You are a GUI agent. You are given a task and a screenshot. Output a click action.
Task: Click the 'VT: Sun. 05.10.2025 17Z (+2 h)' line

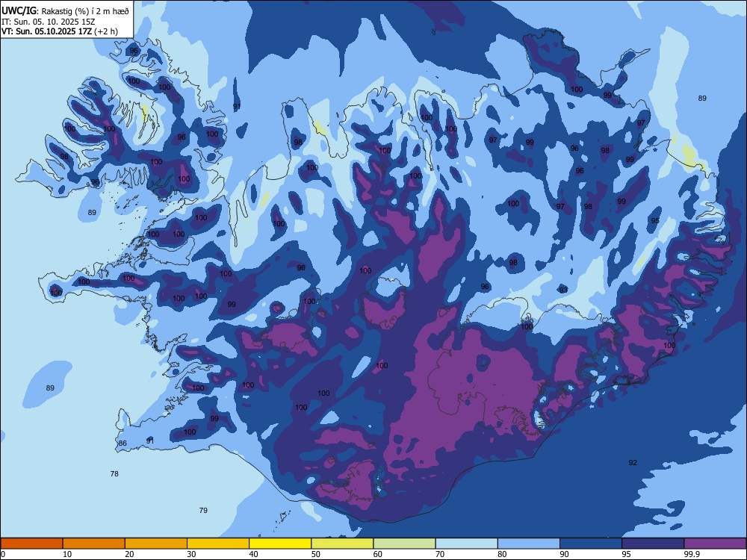(x=60, y=31)
